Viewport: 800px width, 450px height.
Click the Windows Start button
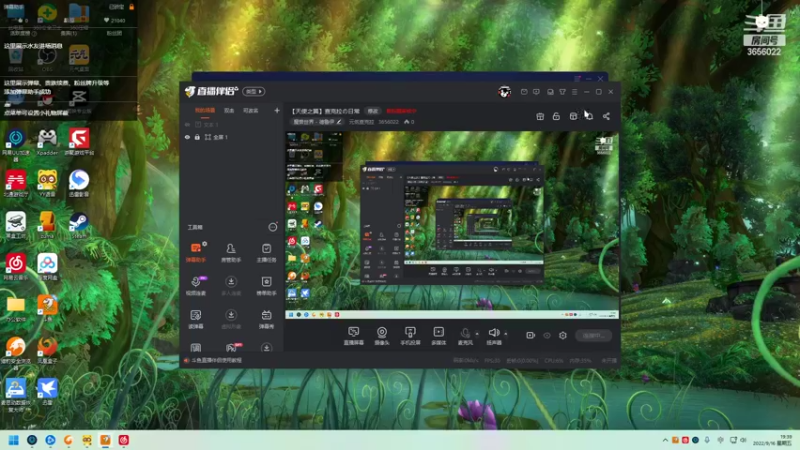(14, 440)
